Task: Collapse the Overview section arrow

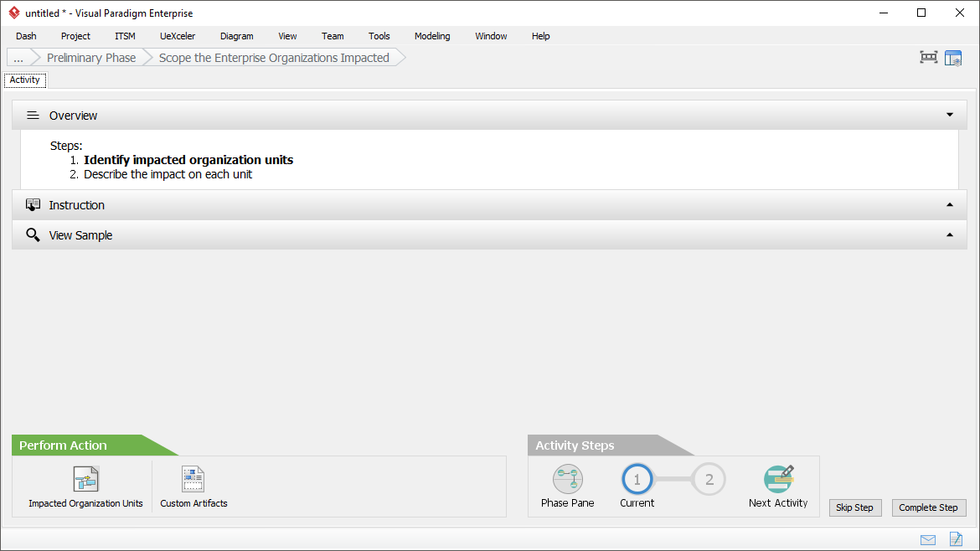Action: point(949,115)
